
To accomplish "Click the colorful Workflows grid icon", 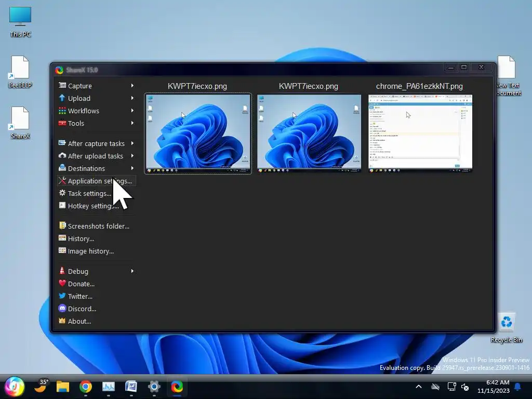I will [x=62, y=110].
